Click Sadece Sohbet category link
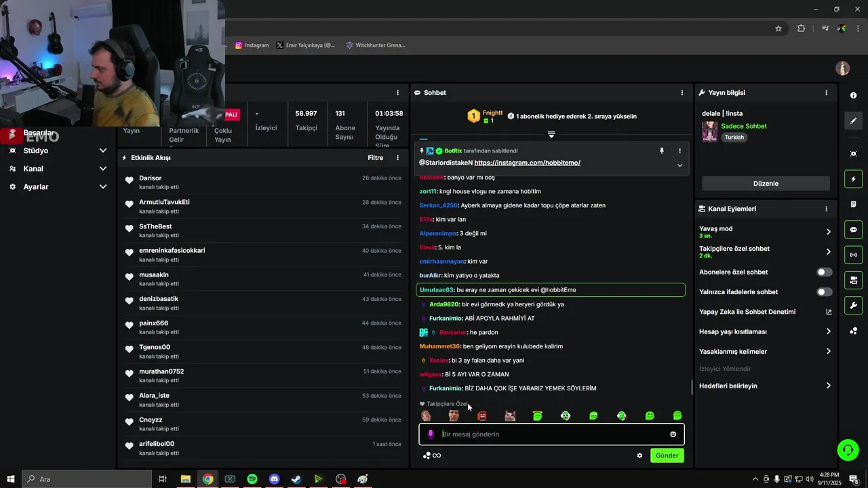Viewport: 868px width, 488px height. 744,126
